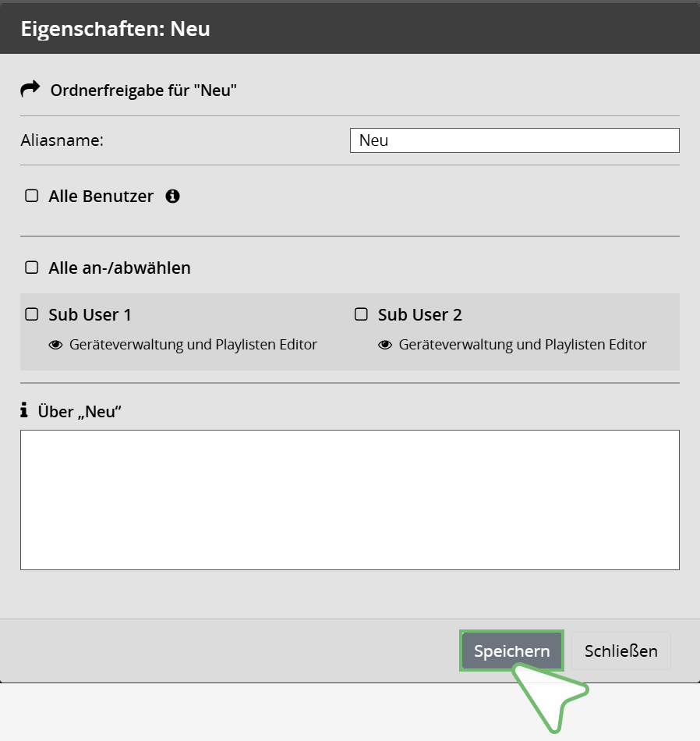This screenshot has height=741, width=700.
Task: Select Sub User 1's Geräteverwaltung und Playlisten Editor text
Action: pyautogui.click(x=193, y=345)
